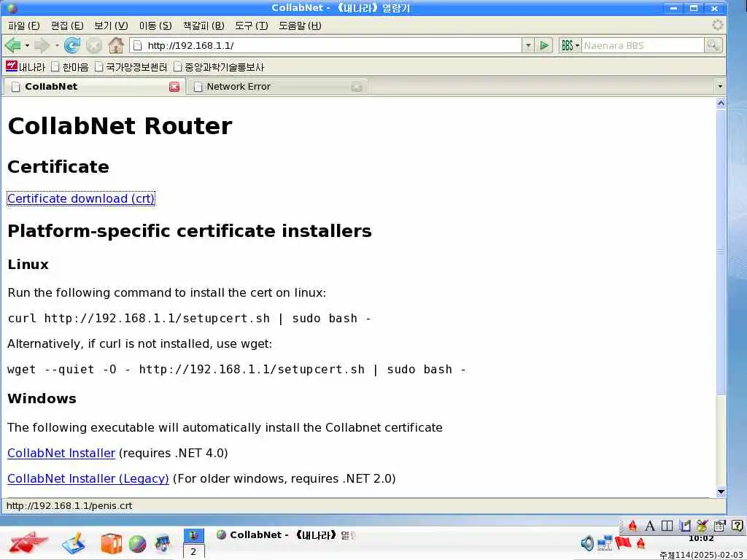
Task: Open the 이동 (S) menu
Action: click(x=155, y=26)
